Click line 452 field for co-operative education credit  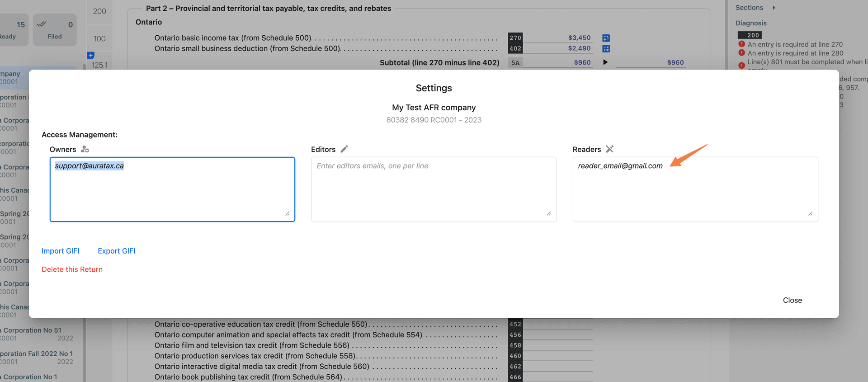(558, 324)
